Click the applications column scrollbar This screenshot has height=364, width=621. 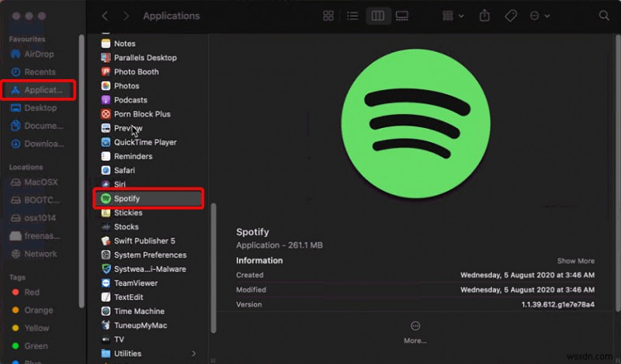tap(213, 268)
